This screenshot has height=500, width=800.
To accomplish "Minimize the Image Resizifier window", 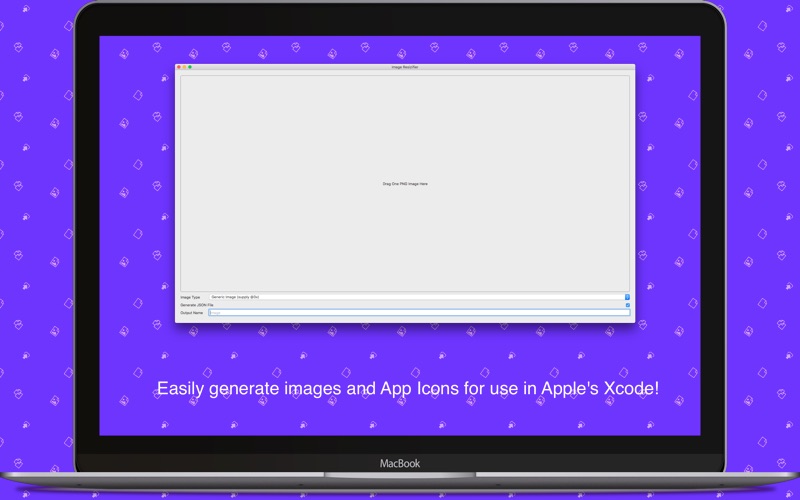I will (x=185, y=67).
